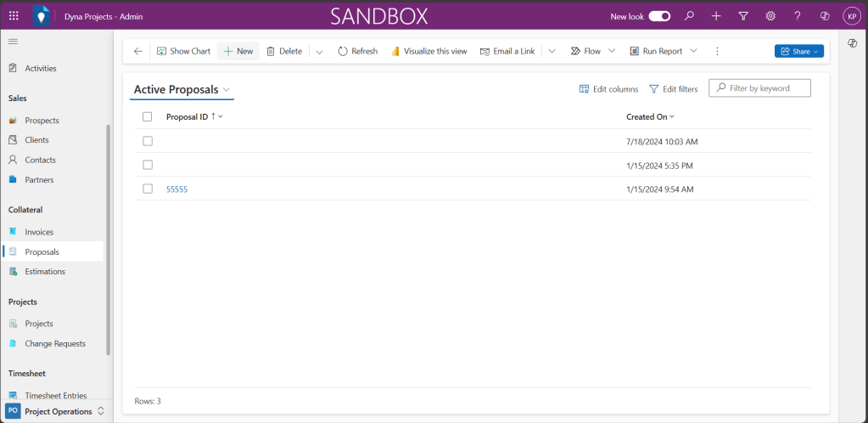Image resolution: width=868 pixels, height=423 pixels.
Task: Open the Run Report dropdown
Action: 693,51
